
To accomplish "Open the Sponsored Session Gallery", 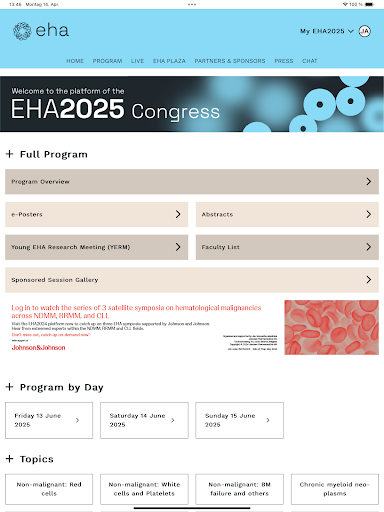I will coord(192,280).
